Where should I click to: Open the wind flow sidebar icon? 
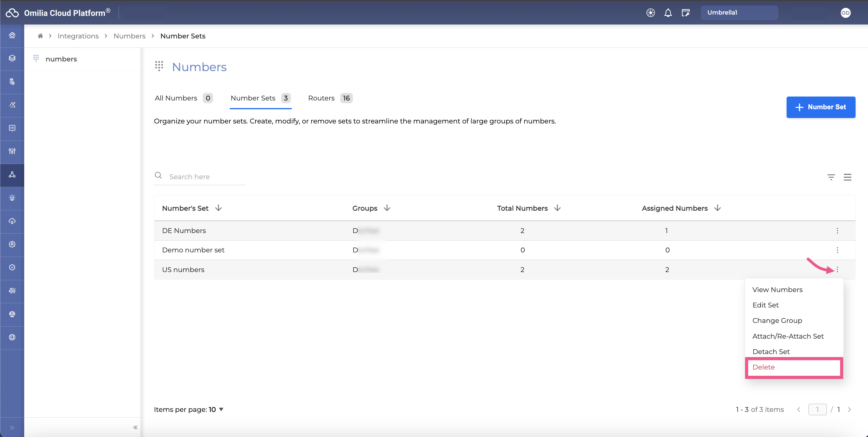(12, 291)
